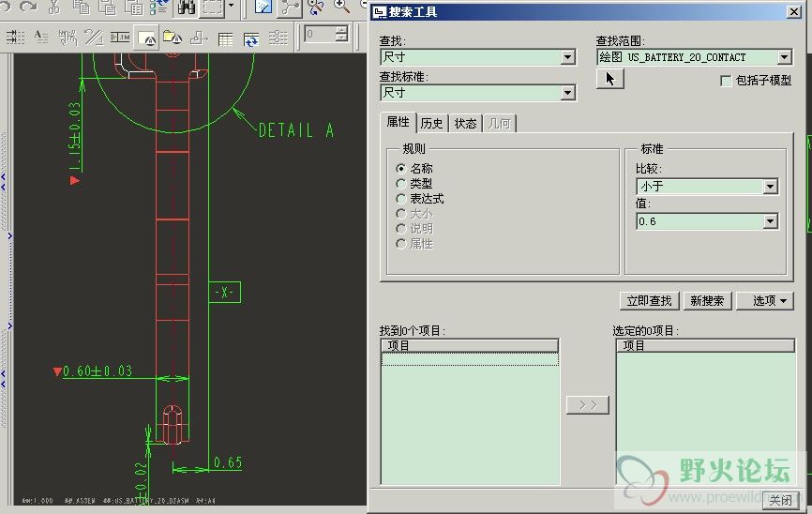Click the redo arrow icon

point(28,7)
